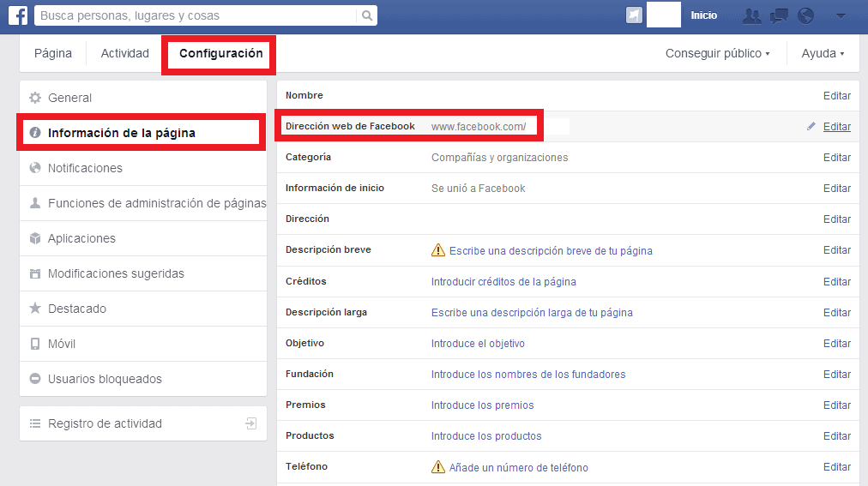Click the warning icon in Teléfono row

tap(438, 466)
